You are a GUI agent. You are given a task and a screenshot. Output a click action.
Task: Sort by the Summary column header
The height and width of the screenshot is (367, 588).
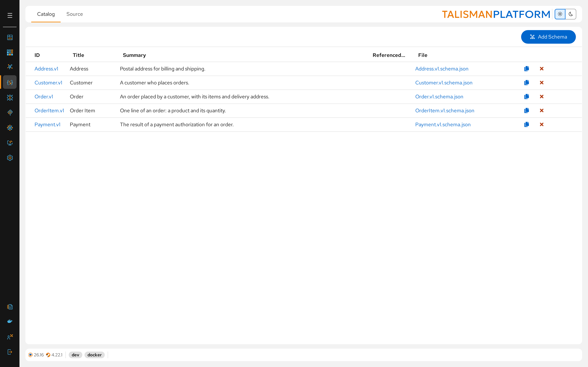point(134,55)
